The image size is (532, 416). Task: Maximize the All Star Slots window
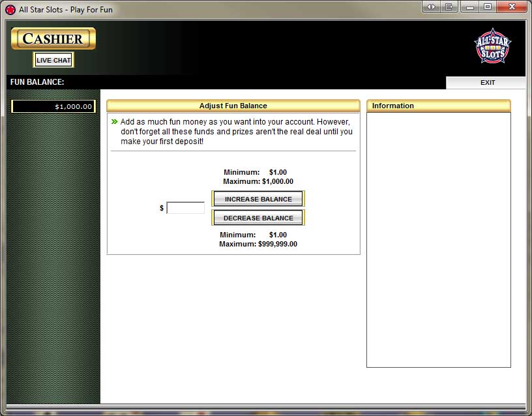(x=488, y=7)
